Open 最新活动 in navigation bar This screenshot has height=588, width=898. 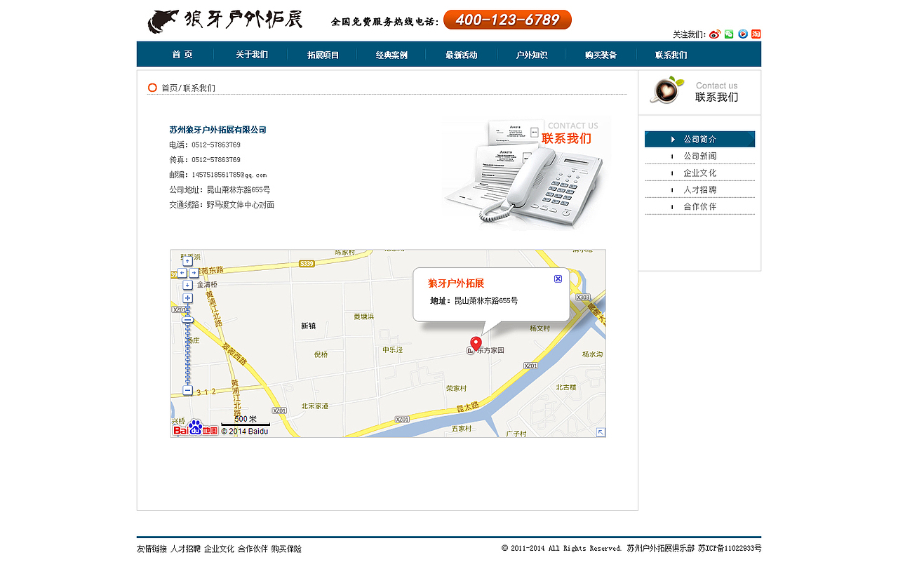pos(461,55)
